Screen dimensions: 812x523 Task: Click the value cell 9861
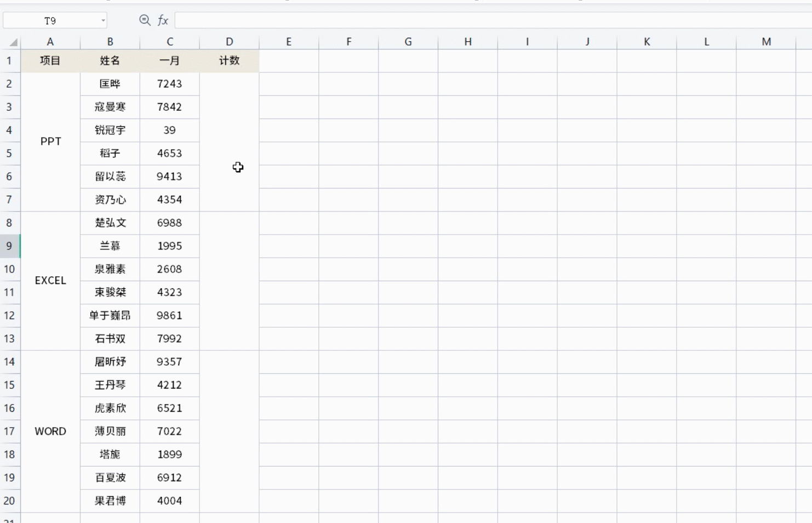click(170, 316)
